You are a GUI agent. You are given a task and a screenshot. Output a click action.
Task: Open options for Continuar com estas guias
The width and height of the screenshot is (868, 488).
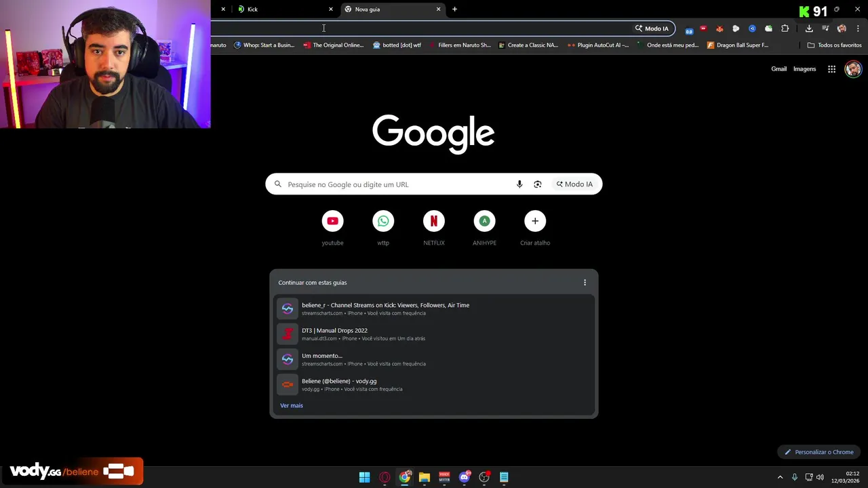[x=585, y=283]
